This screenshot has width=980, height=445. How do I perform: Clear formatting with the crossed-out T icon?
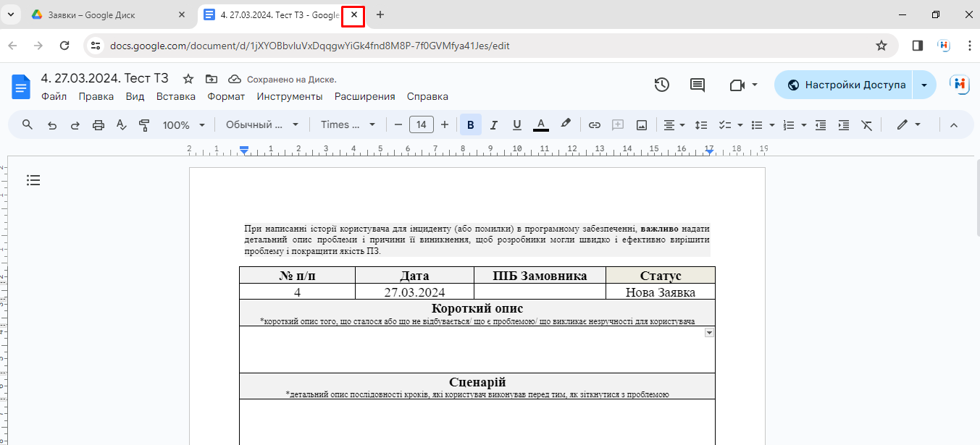point(866,125)
